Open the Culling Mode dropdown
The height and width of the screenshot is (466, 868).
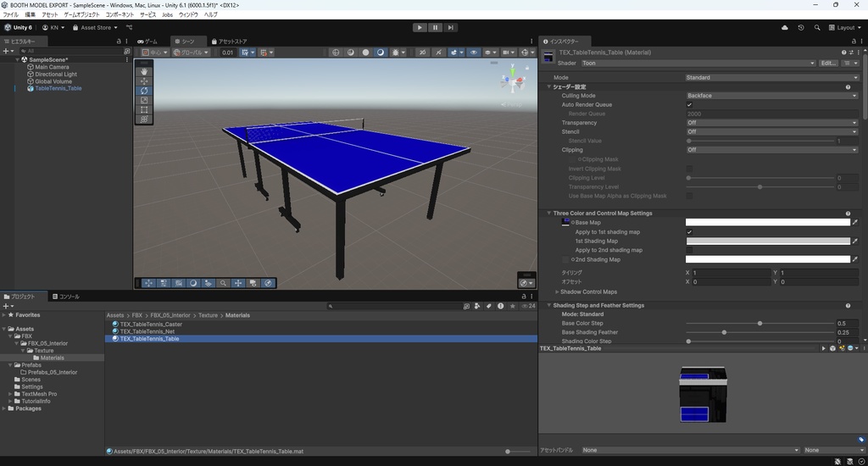point(771,96)
